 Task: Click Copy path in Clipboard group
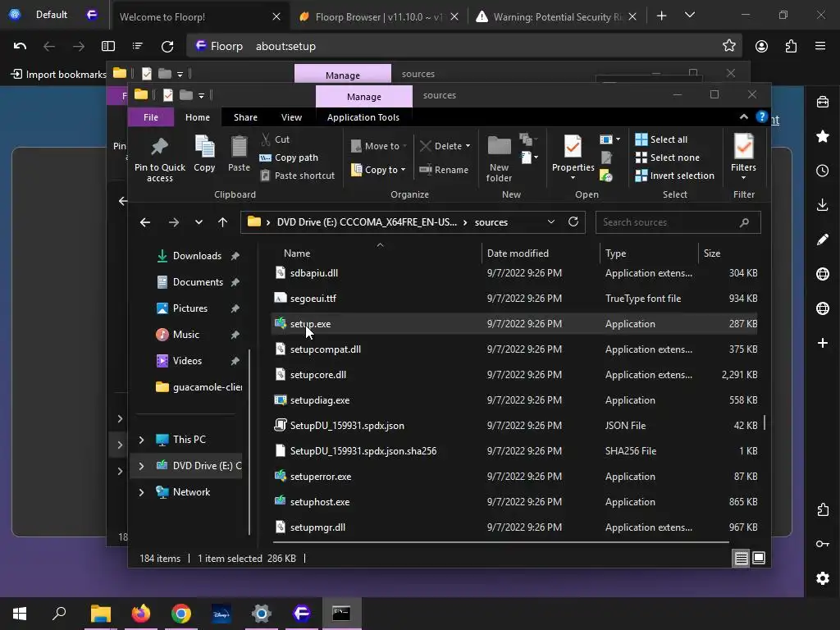click(290, 157)
